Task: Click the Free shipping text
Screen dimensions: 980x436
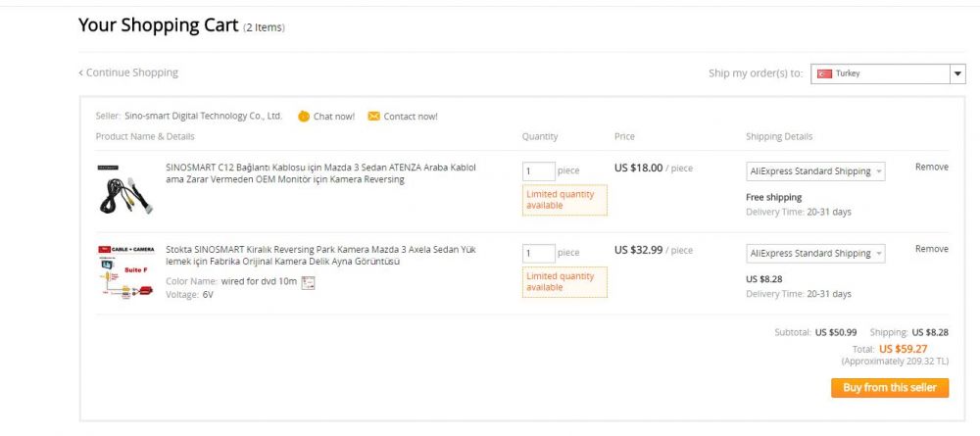Action: pyautogui.click(x=774, y=197)
